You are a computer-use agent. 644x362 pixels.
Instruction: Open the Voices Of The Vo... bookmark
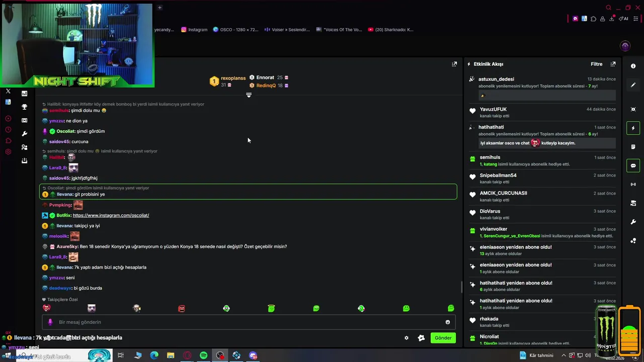pos(339,30)
